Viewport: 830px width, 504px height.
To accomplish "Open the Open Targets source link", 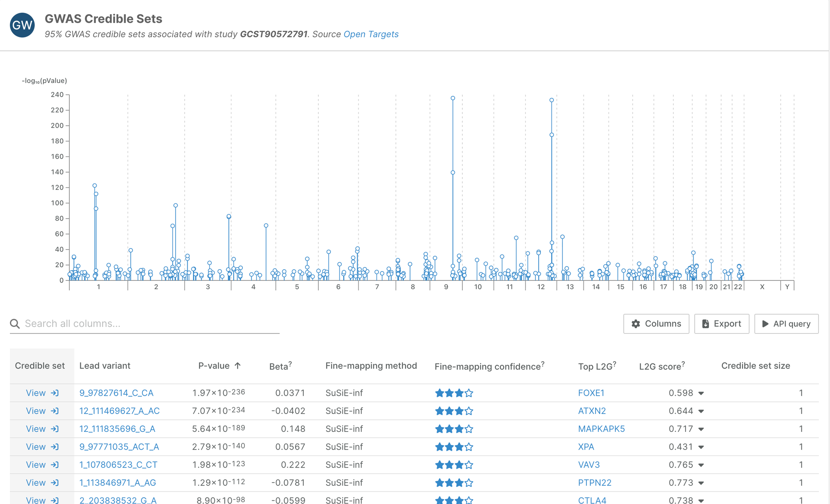I will coord(371,34).
